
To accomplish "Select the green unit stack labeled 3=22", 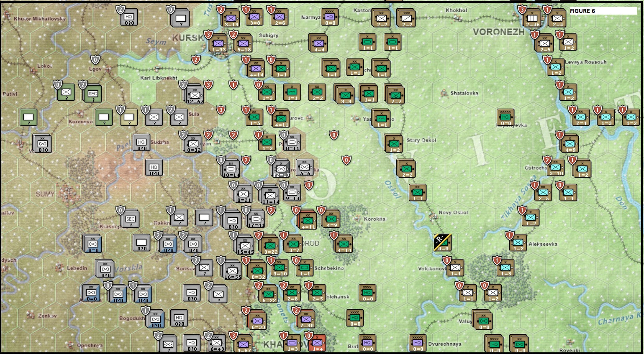I will 270,245.
